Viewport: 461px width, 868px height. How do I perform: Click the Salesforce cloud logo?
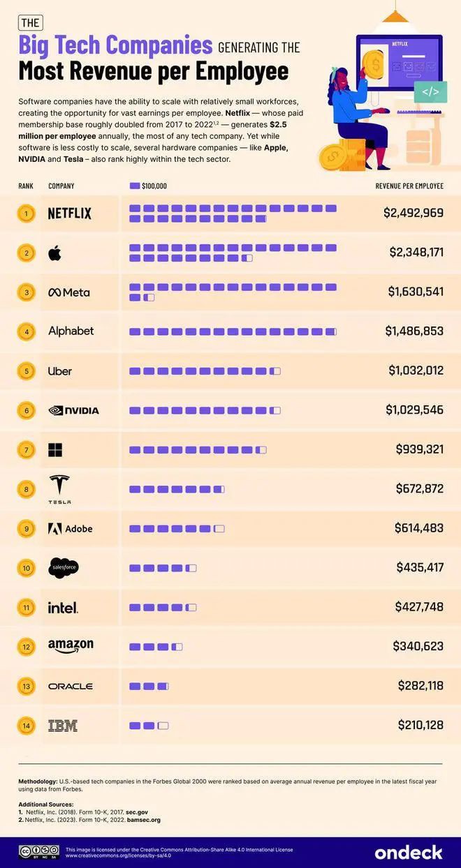[62, 568]
